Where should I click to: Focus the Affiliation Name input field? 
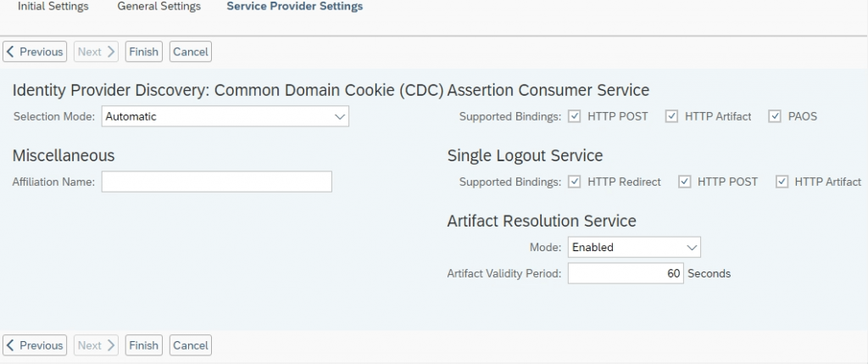tap(216, 182)
